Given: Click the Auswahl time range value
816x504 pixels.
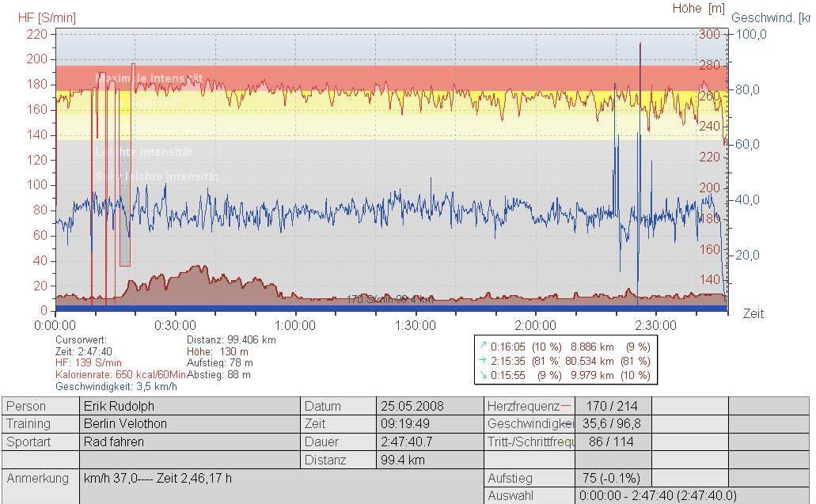Looking at the screenshot, I should [x=657, y=496].
